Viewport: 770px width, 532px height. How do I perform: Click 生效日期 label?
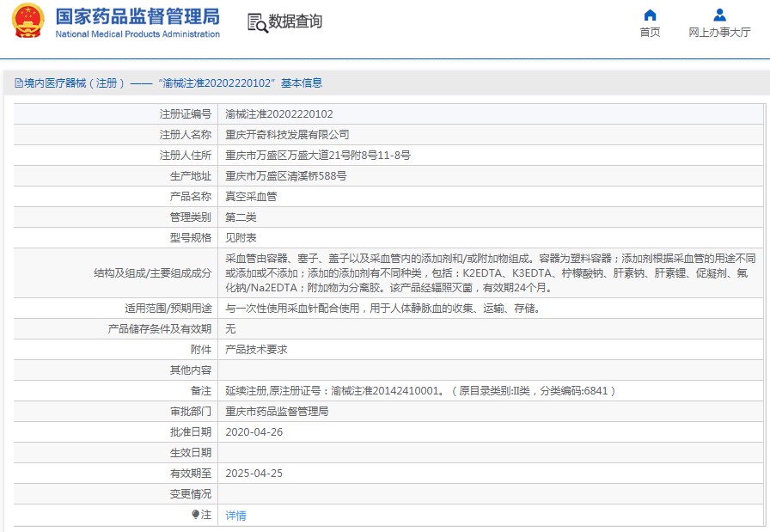(191, 453)
